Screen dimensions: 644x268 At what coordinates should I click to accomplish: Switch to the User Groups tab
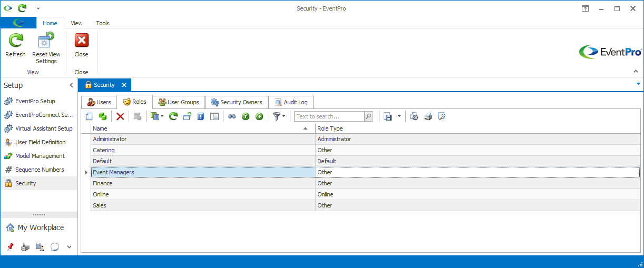coord(179,102)
